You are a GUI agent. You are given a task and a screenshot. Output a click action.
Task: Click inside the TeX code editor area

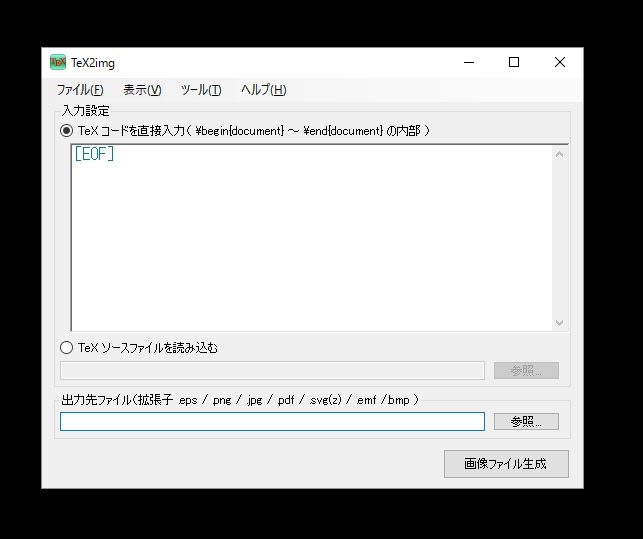pos(312,238)
